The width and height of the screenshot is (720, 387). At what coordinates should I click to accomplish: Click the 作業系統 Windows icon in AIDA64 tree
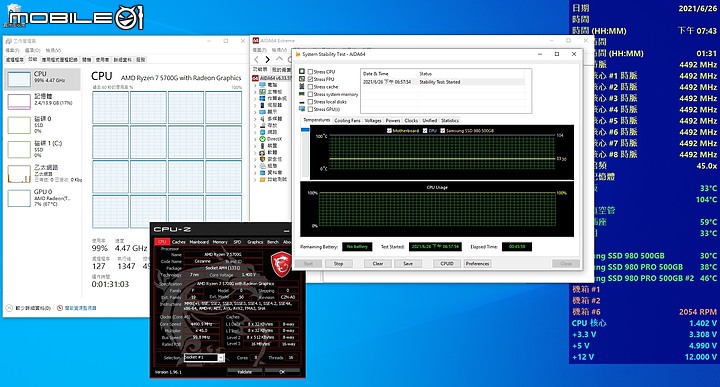coord(262,98)
